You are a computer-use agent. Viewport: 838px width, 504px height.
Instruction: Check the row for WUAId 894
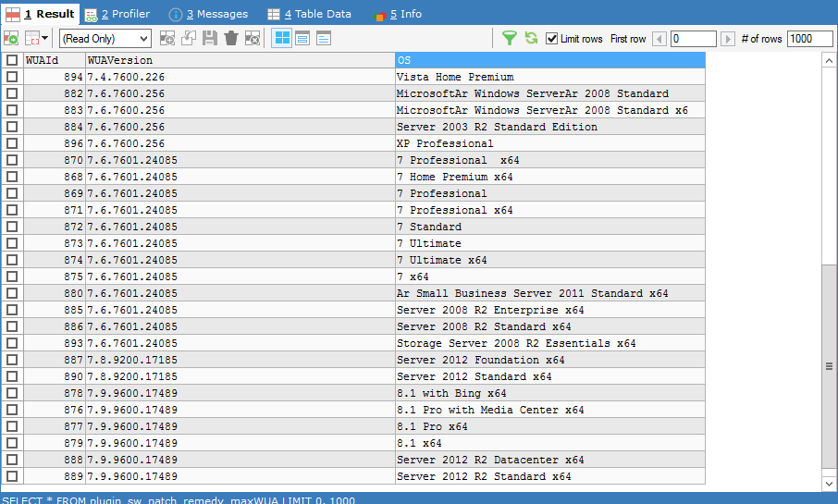[12, 77]
